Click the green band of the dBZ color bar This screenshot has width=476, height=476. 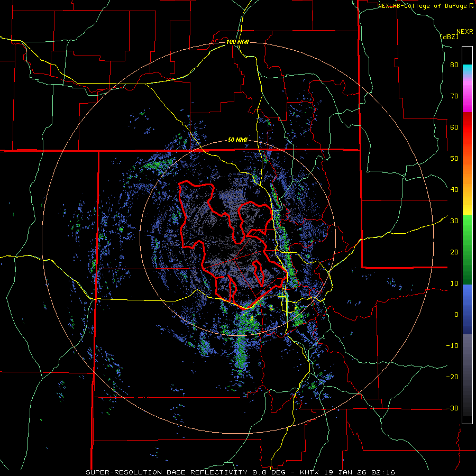[x=467, y=250]
